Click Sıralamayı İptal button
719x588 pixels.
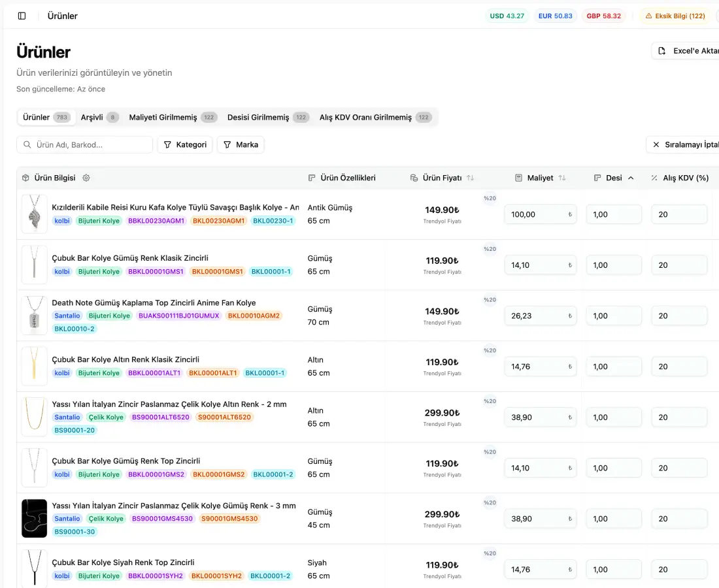(x=682, y=145)
